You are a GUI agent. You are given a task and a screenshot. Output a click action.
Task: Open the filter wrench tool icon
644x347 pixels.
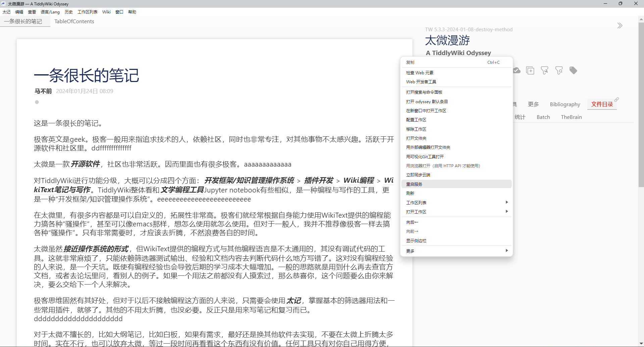click(545, 71)
